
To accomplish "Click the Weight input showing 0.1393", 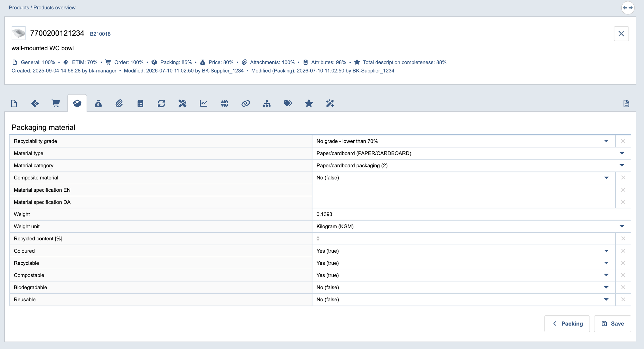I will [471, 214].
